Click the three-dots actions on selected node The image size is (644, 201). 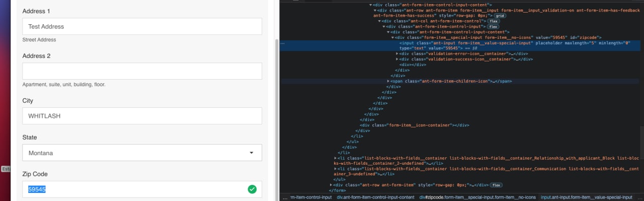click(283, 44)
